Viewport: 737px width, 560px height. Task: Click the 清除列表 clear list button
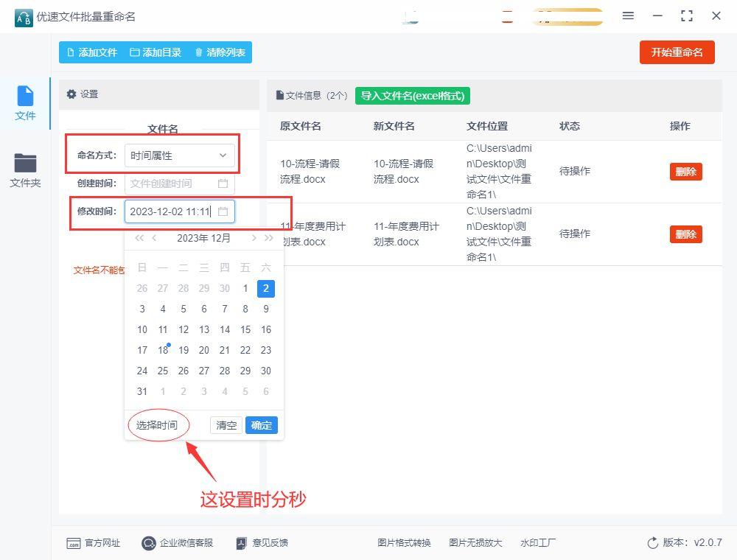pyautogui.click(x=220, y=52)
